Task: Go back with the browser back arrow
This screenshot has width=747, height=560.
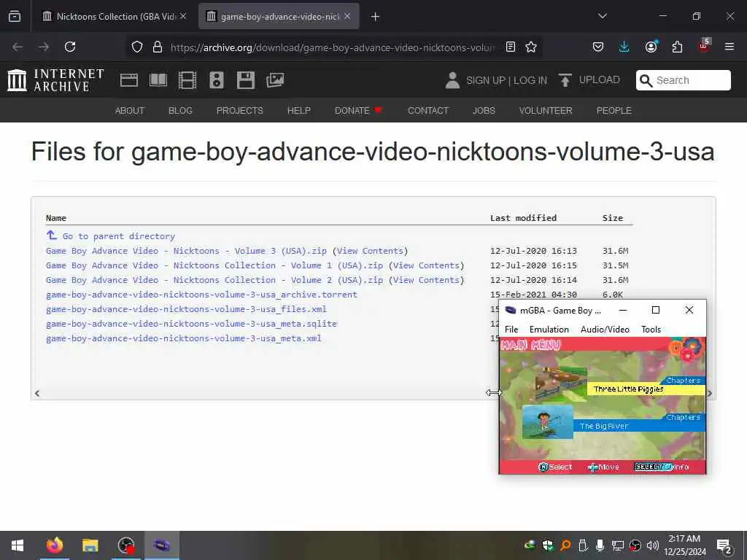Action: (18, 47)
